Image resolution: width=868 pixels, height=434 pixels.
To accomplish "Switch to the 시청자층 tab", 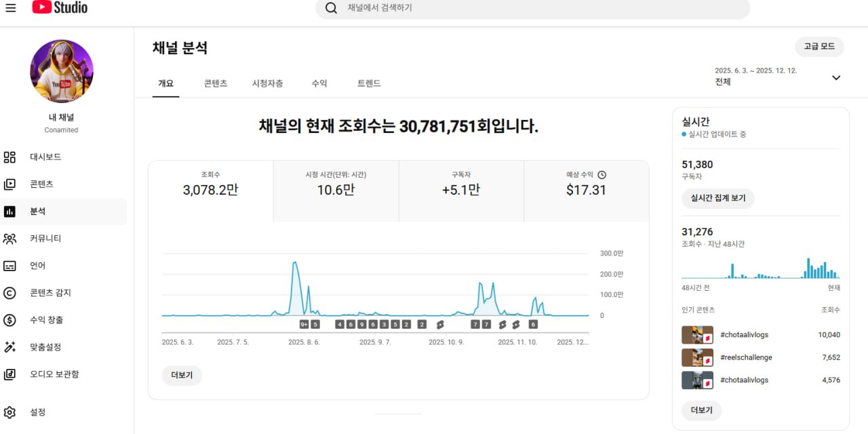I will (267, 83).
